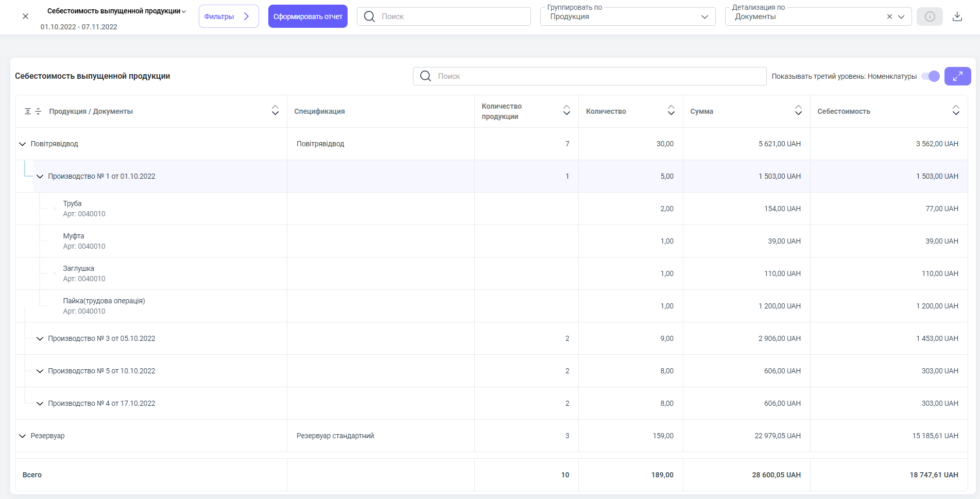Open the Фильтры panel

click(228, 16)
